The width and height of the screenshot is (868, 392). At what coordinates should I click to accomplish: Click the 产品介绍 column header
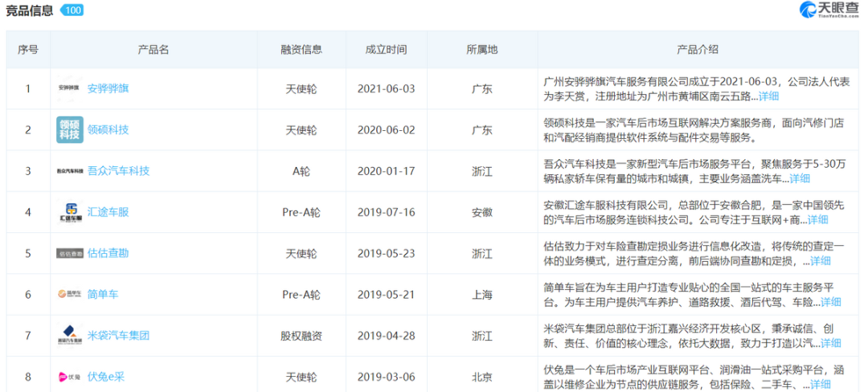[x=698, y=50]
